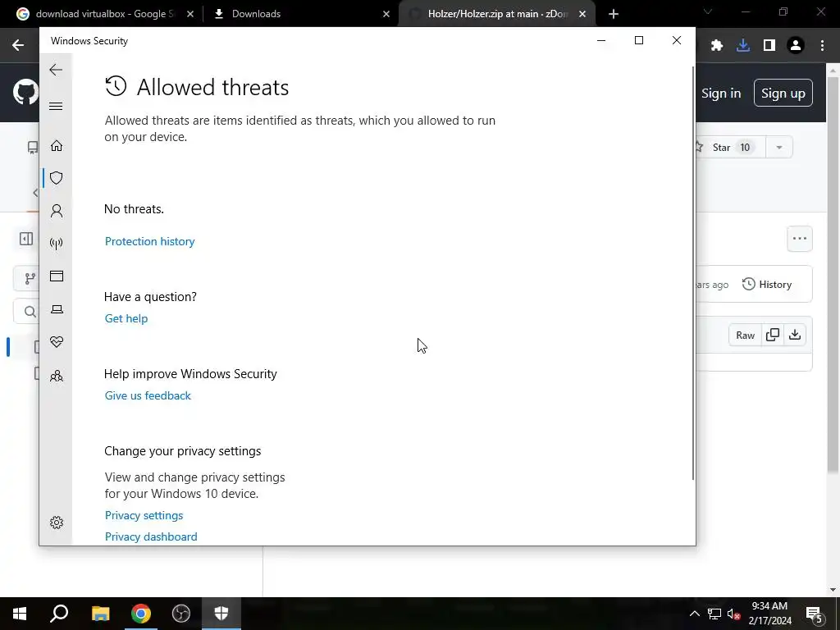Open Account protection person icon

57,211
